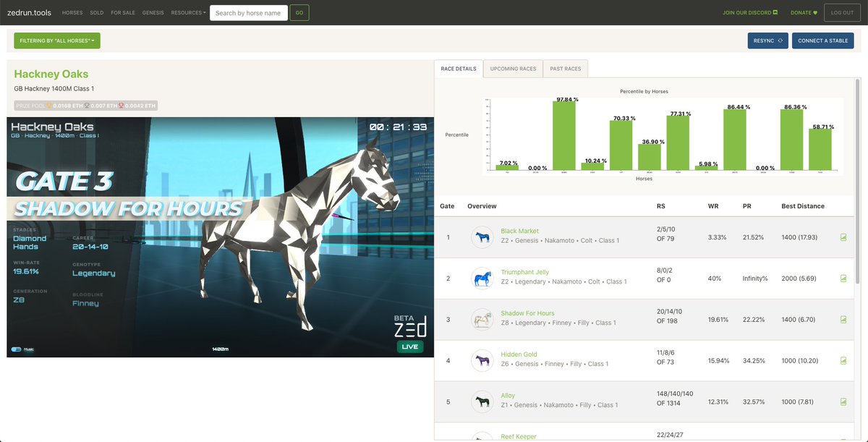The height and width of the screenshot is (442, 868).
Task: Click zedrun.tools site logo
Action: coord(28,12)
